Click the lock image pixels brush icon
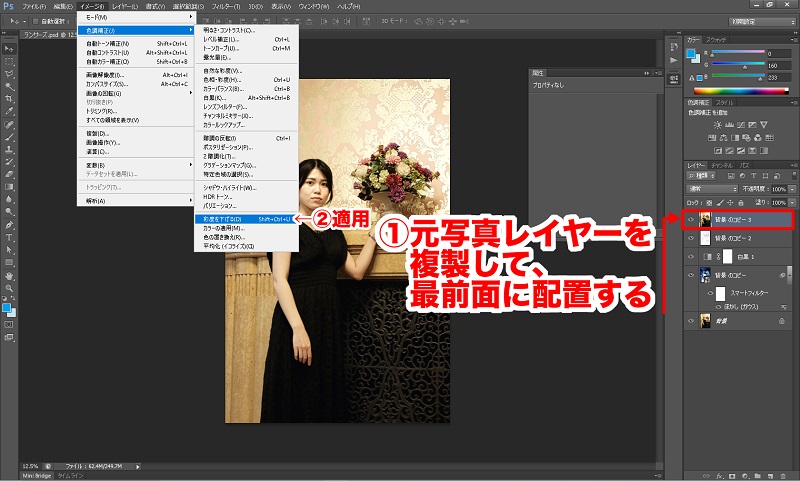 coord(720,202)
